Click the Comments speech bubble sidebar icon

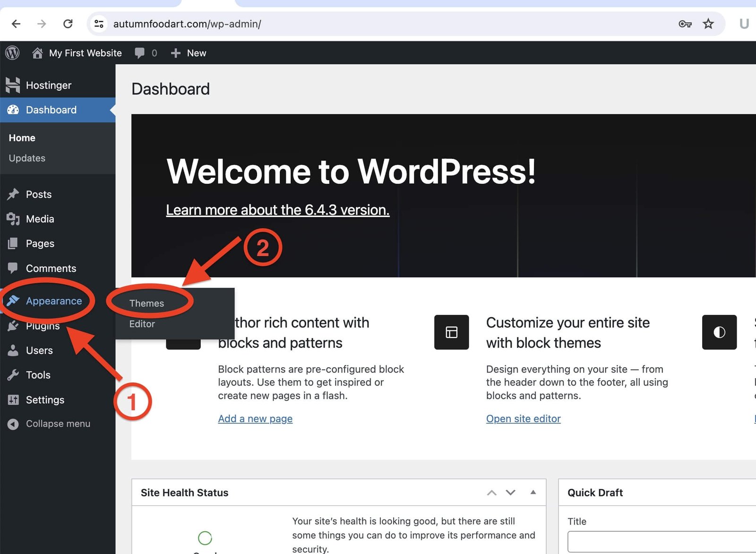13,268
